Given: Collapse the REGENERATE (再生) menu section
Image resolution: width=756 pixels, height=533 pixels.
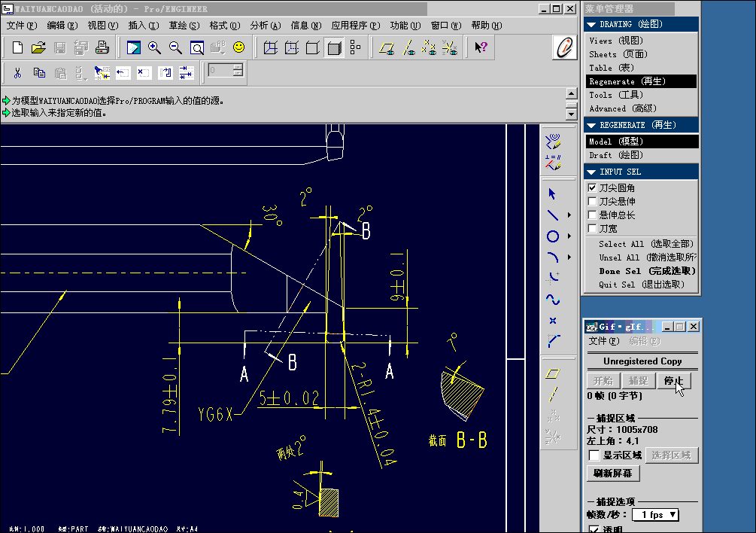Looking at the screenshot, I should (x=591, y=126).
